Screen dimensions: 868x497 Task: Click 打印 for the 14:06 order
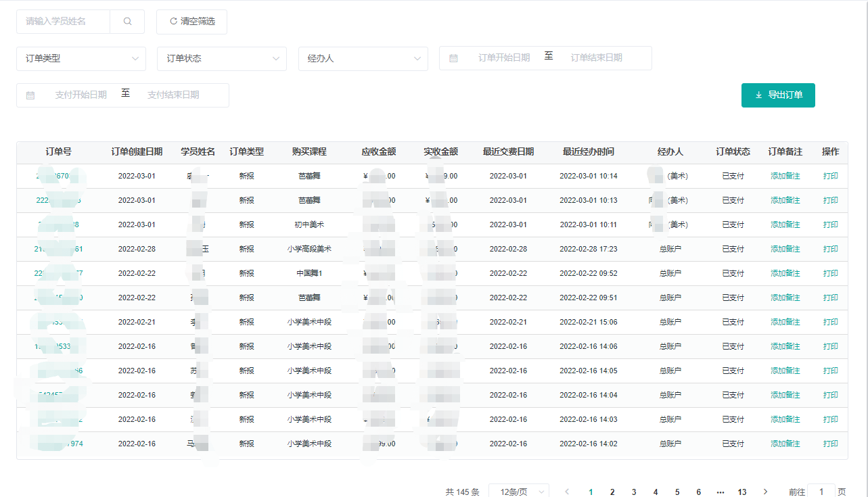(831, 347)
